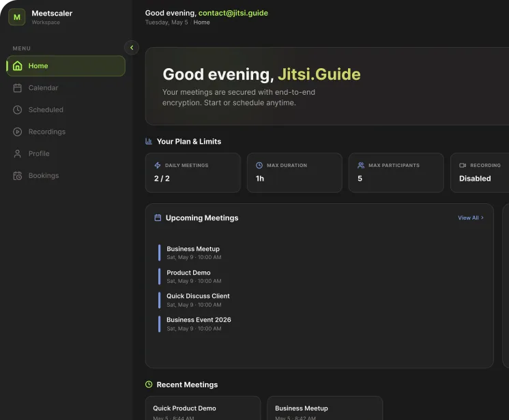Click the Scheduled clock icon
Image resolution: width=509 pixels, height=420 pixels.
(x=18, y=110)
